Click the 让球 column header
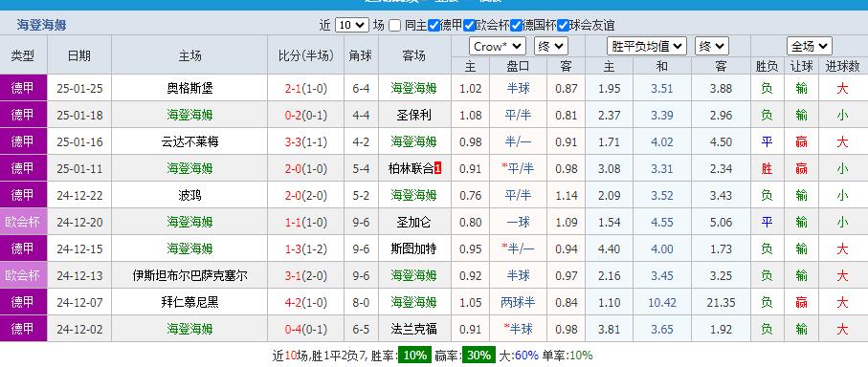This screenshot has width=868, height=367. point(801,67)
